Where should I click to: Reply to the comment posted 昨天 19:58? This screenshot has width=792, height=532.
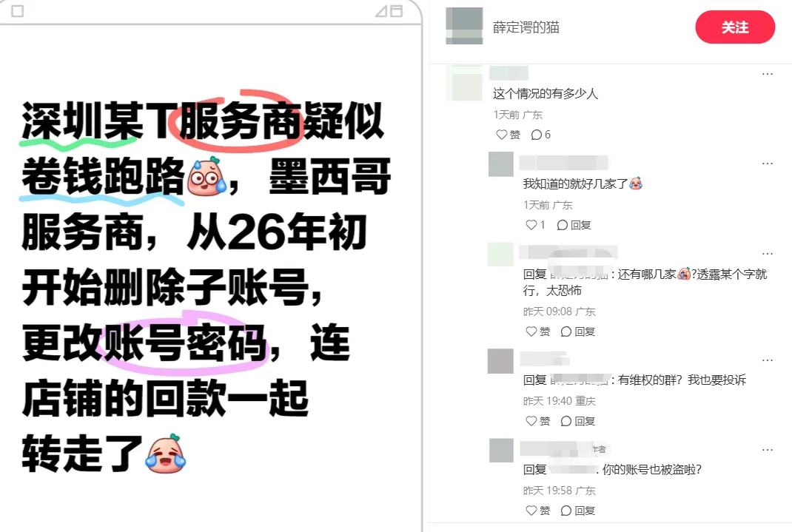pos(578,511)
